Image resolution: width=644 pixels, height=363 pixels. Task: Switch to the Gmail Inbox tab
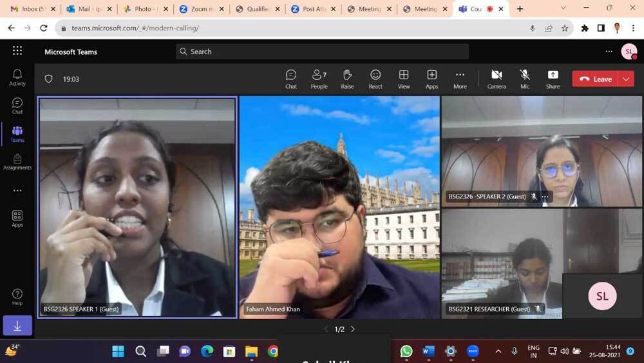(29, 9)
